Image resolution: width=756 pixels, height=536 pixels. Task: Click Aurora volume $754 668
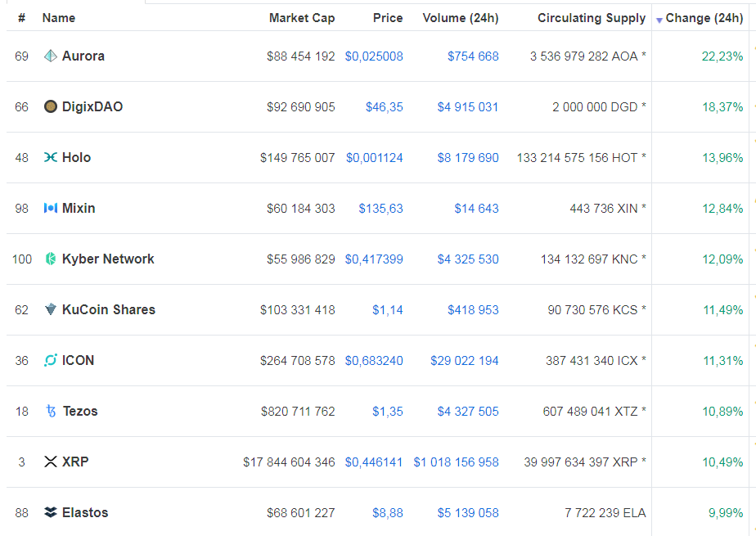pos(473,56)
